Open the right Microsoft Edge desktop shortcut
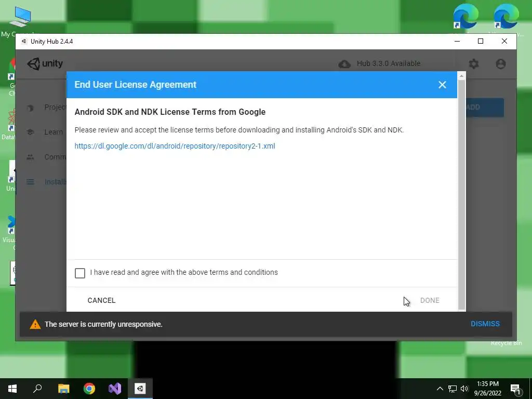Image resolution: width=532 pixels, height=399 pixels. click(x=506, y=16)
